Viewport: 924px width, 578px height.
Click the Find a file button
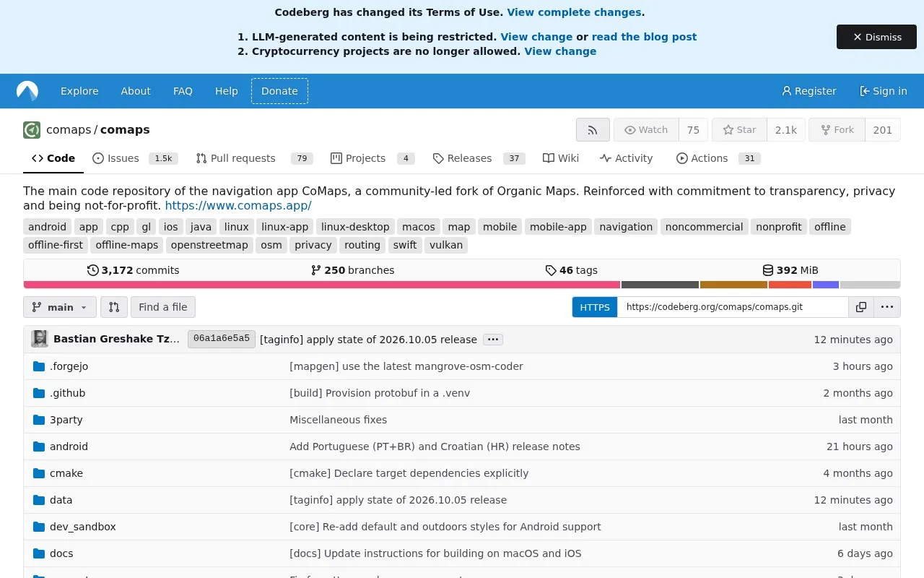pos(163,307)
